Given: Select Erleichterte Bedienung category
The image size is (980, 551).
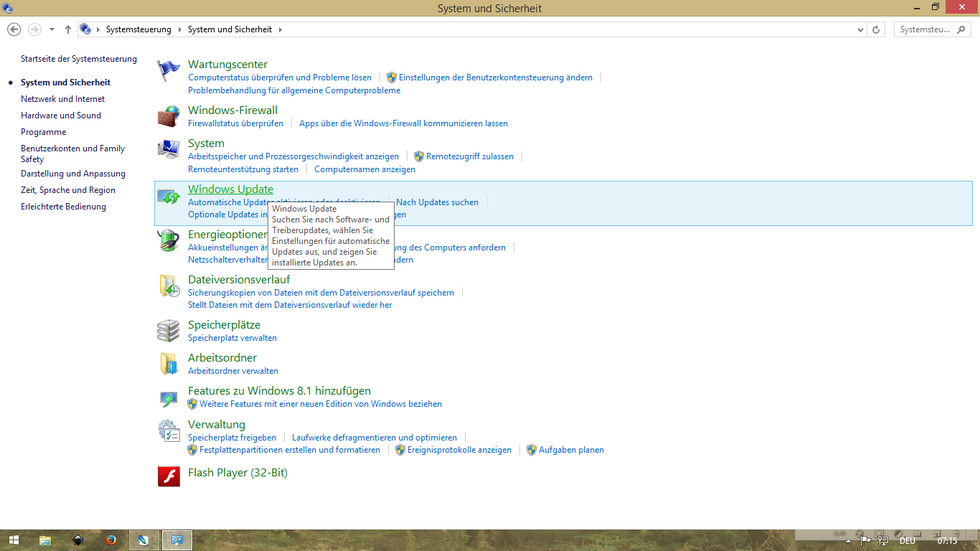Looking at the screenshot, I should pos(63,207).
